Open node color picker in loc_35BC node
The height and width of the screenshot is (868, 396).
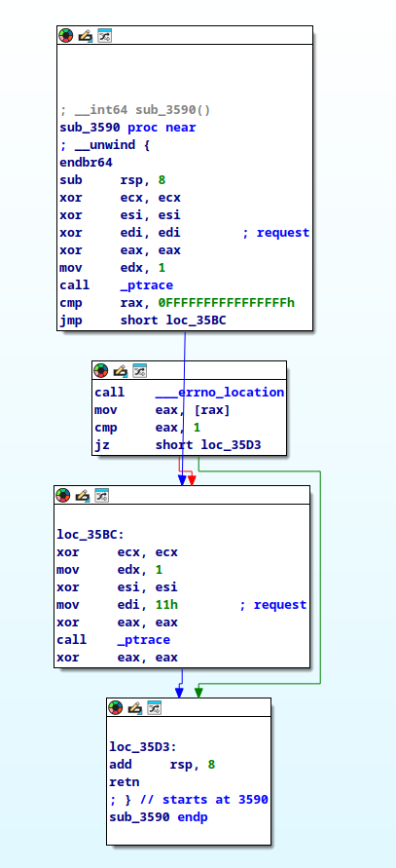[x=63, y=496]
